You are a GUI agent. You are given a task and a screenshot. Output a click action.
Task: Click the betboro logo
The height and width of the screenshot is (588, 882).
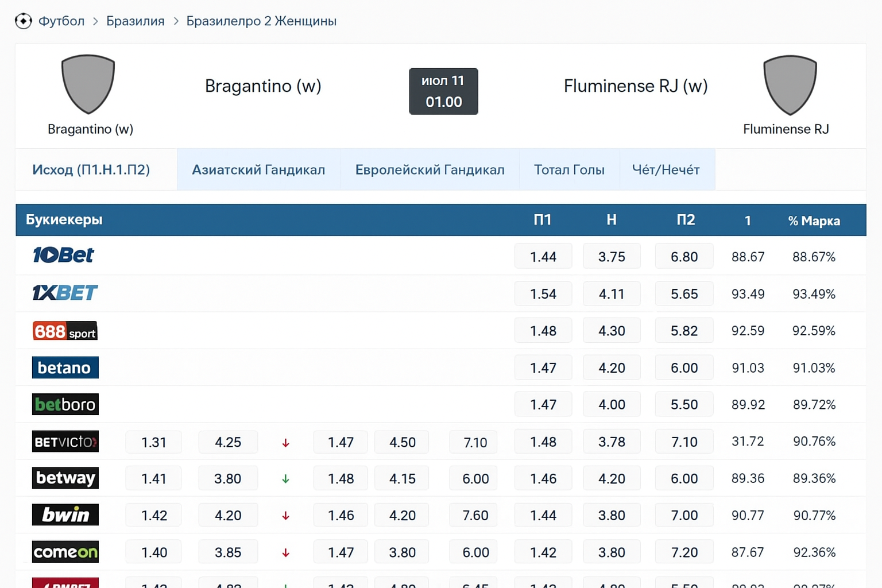pyautogui.click(x=65, y=404)
